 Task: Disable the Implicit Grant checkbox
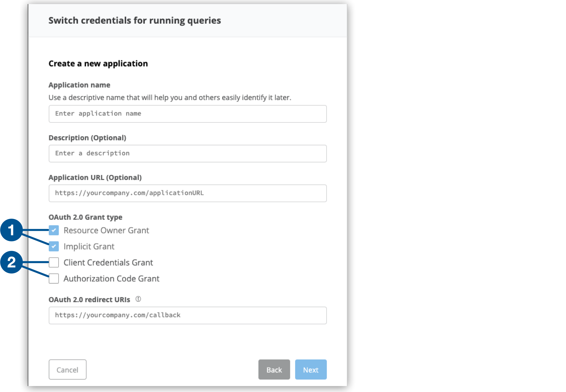pyautogui.click(x=53, y=246)
